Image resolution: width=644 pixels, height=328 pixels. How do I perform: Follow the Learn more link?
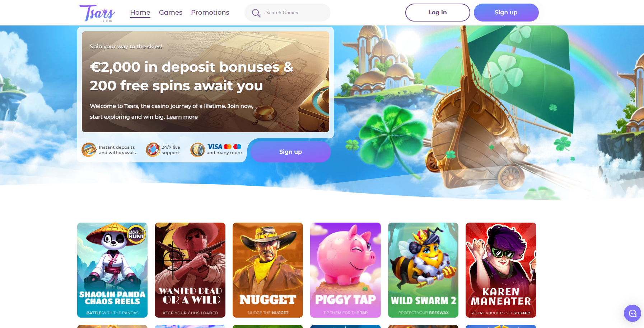point(182,117)
